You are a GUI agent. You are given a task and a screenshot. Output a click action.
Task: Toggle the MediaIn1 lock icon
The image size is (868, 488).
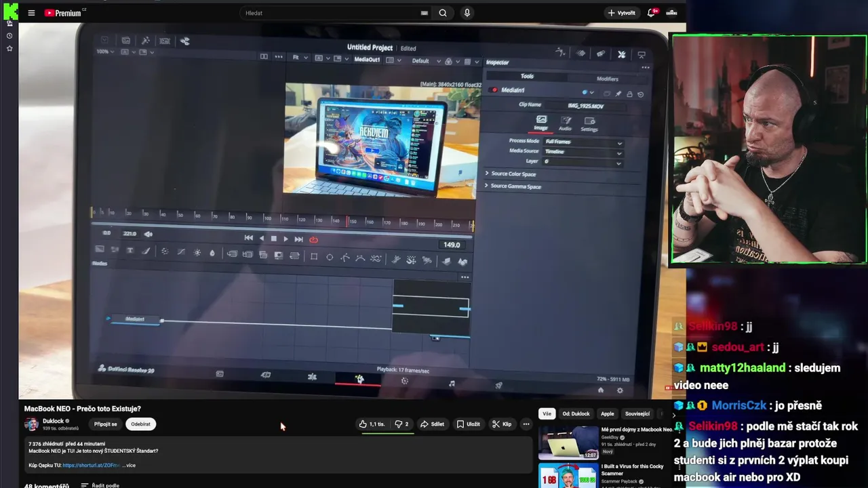tap(629, 94)
